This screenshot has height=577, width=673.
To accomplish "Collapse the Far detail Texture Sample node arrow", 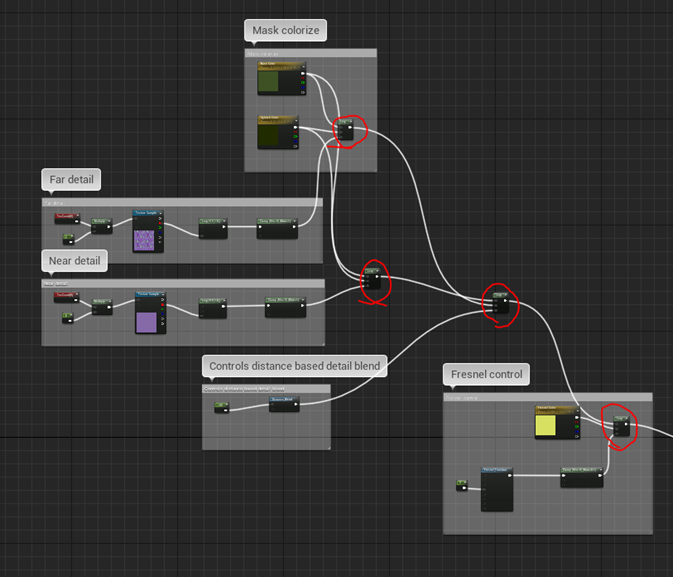I will [x=161, y=213].
